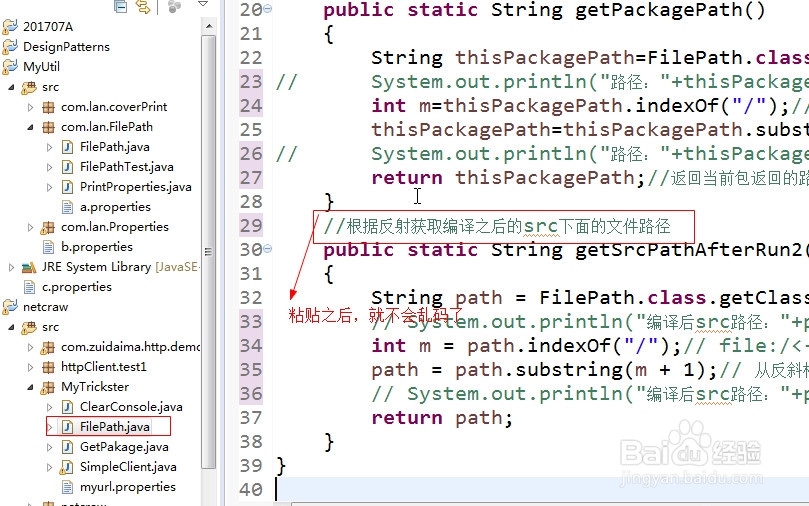Click line number 22 in the editor gutter

tap(251, 58)
